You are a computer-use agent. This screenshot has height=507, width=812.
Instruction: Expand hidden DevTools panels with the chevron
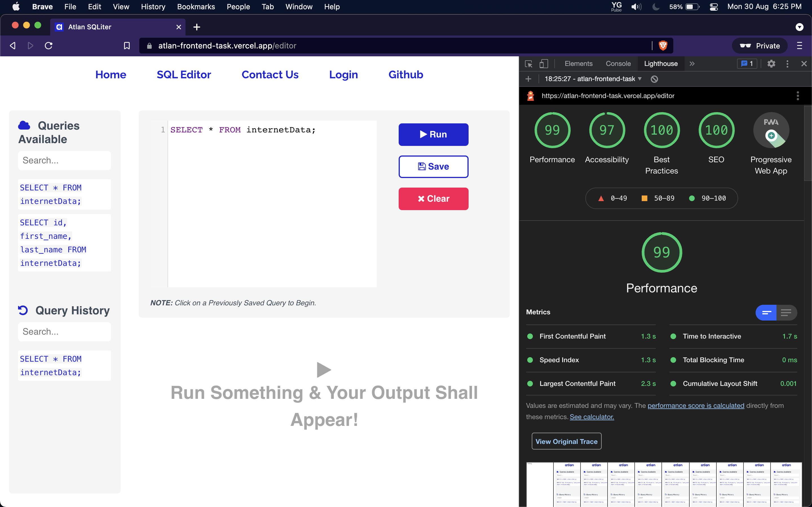pyautogui.click(x=692, y=63)
